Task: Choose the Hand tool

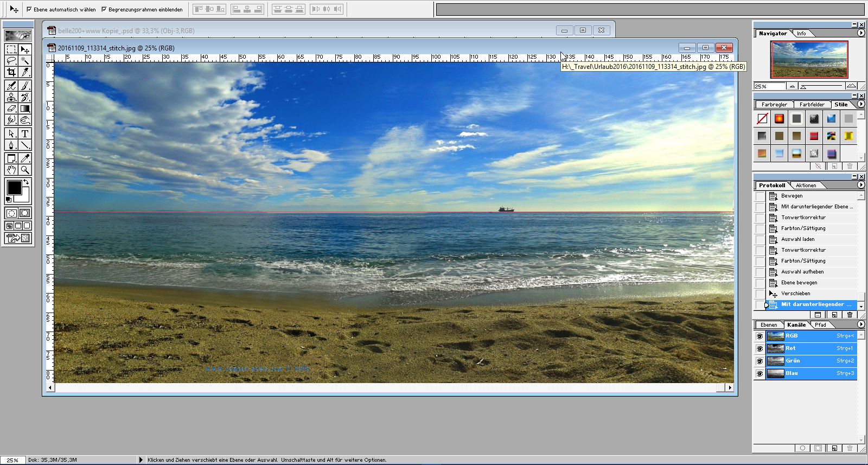Action: pos(11,170)
